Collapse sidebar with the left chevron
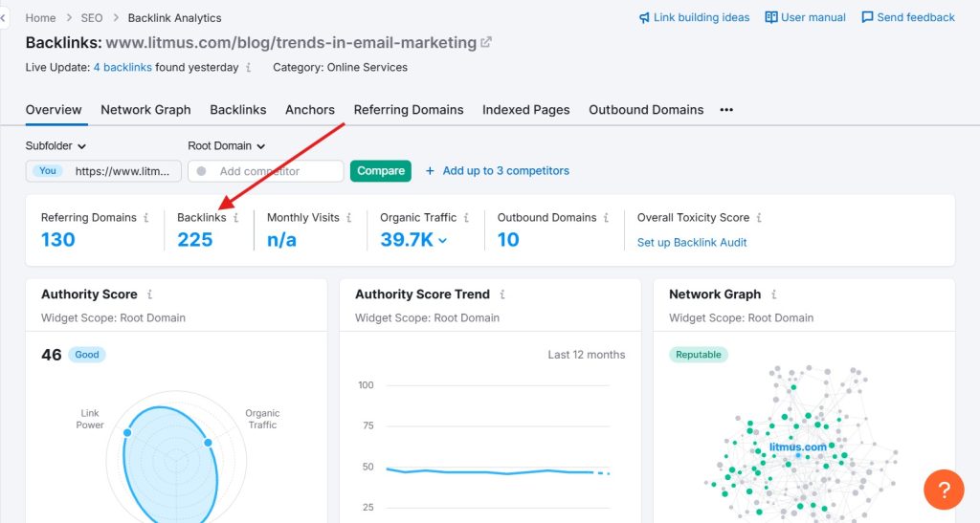The height and width of the screenshot is (523, 980). coord(3,17)
